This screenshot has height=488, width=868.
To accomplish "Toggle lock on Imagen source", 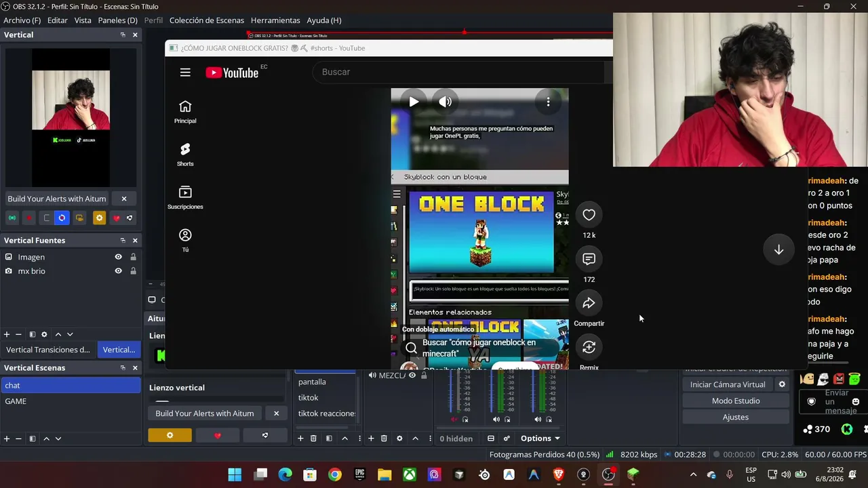I will click(133, 257).
